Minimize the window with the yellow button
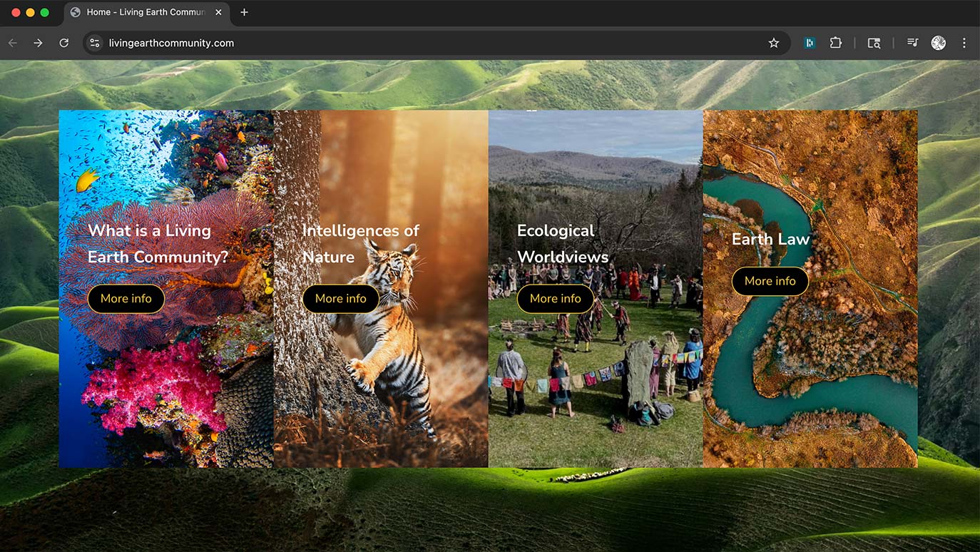 point(30,12)
